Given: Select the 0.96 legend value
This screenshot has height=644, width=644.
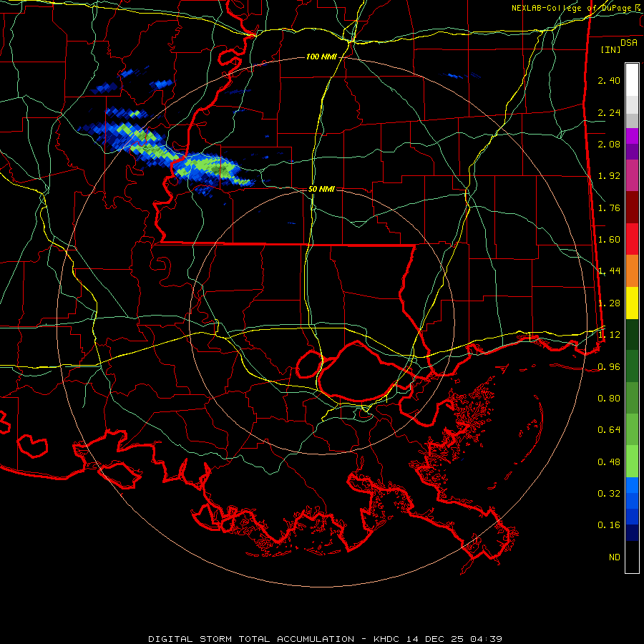Looking at the screenshot, I should (x=609, y=367).
